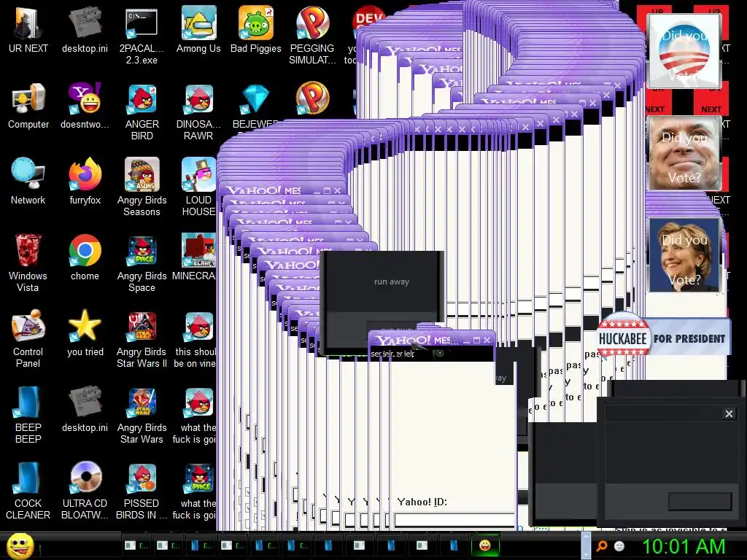Open Angry Birds Star Wars II shortcut
Viewport: 747px width, 560px height.
click(x=142, y=338)
